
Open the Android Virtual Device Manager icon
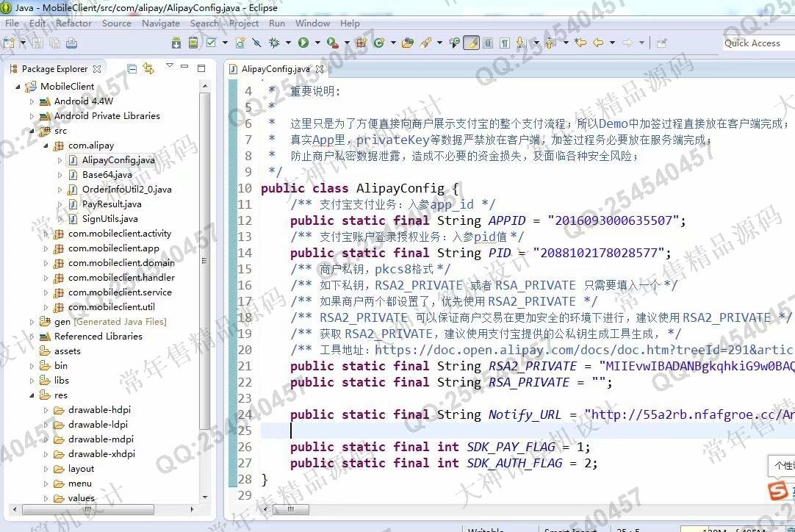[193, 43]
